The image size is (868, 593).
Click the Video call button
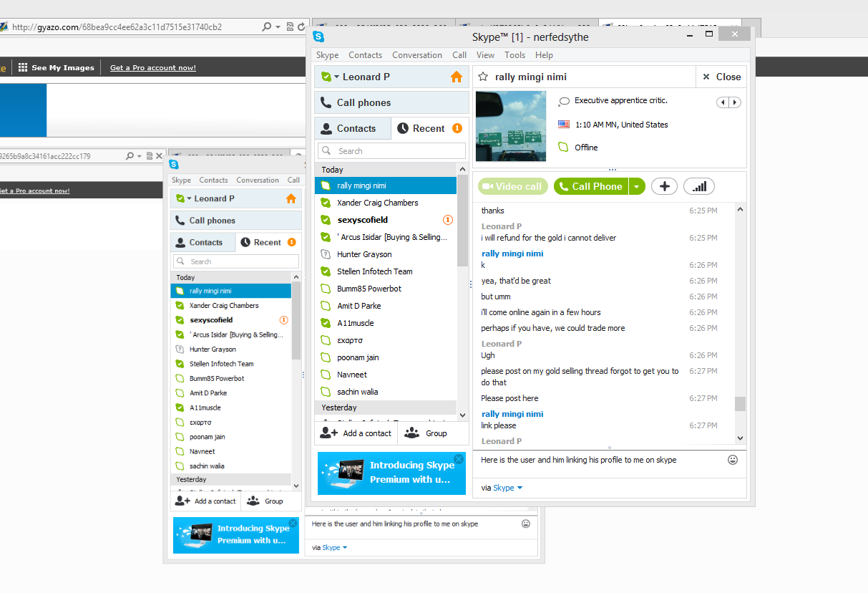click(x=513, y=186)
